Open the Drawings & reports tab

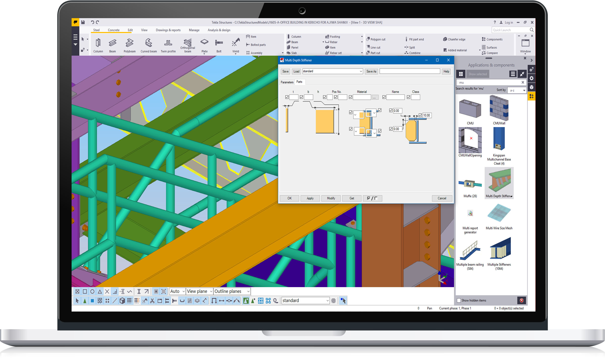[x=168, y=30]
